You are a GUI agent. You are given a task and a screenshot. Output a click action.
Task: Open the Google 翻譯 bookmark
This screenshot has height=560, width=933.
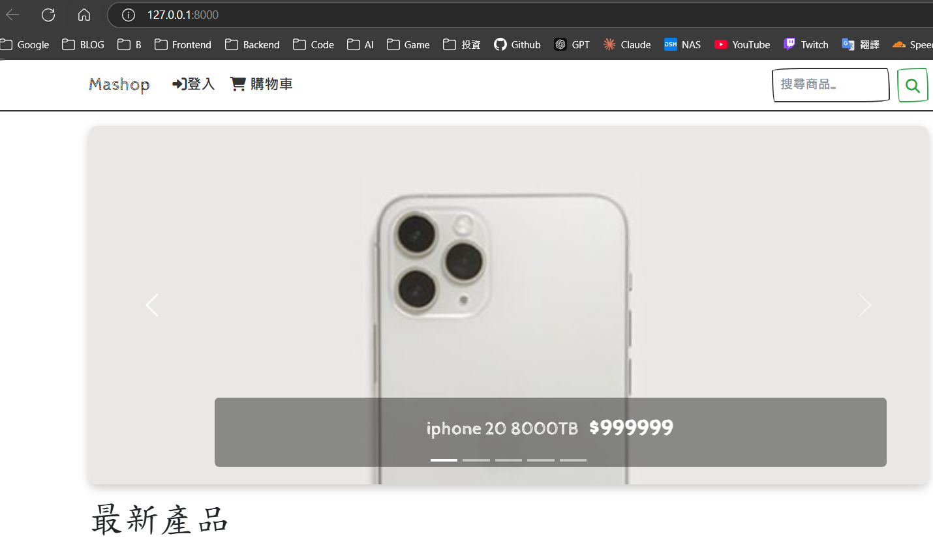[x=860, y=44]
